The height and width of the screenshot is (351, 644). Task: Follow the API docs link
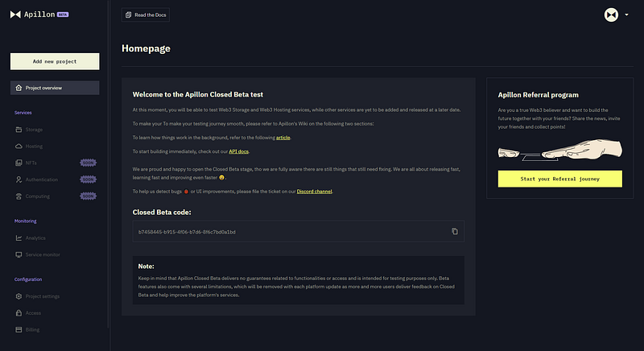(x=238, y=151)
